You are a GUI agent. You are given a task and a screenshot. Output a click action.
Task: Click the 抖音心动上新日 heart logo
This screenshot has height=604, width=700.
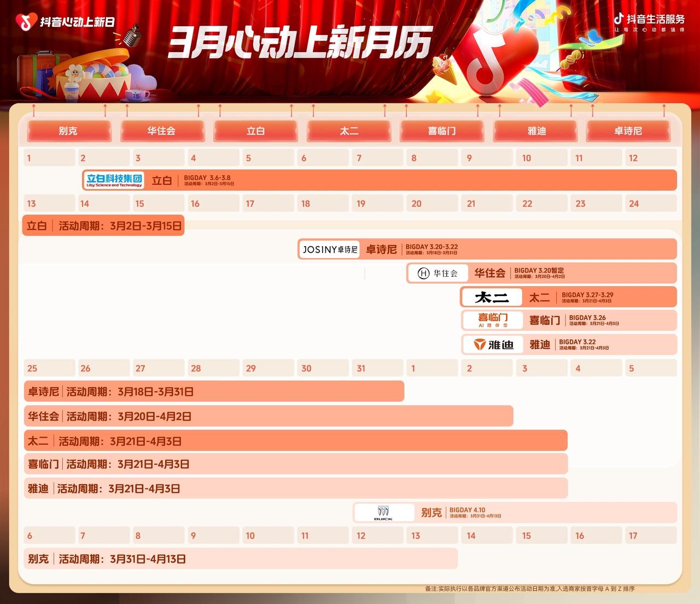pos(26,22)
